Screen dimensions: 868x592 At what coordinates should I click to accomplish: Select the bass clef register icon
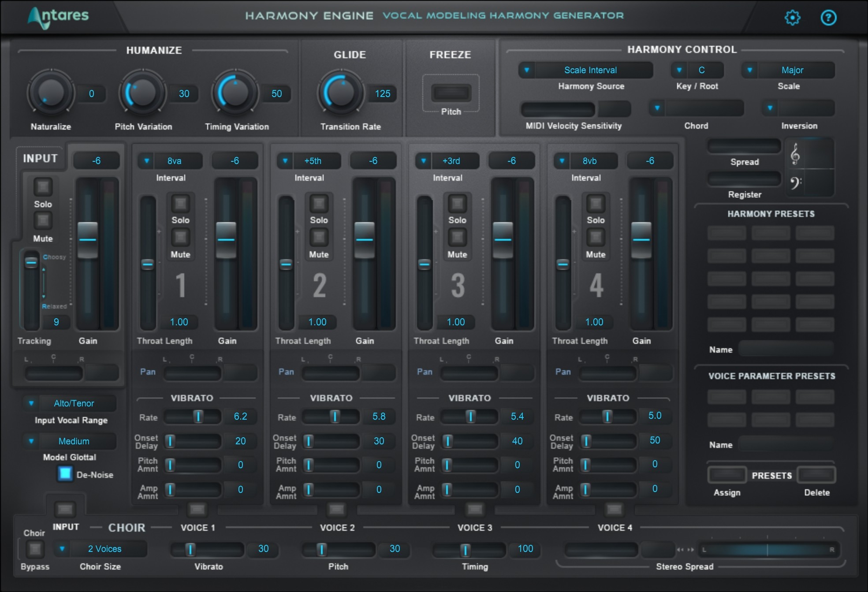pyautogui.click(x=795, y=182)
